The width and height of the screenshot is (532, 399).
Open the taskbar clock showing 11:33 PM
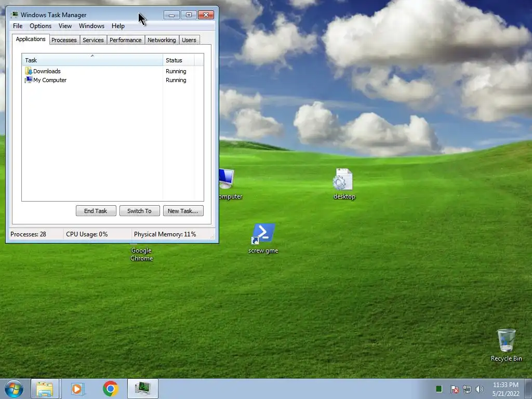click(x=506, y=389)
